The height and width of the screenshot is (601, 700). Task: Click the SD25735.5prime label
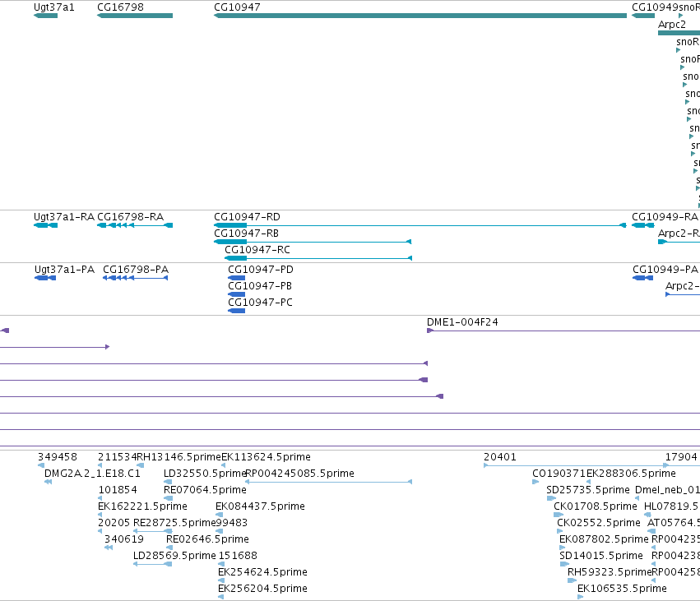click(588, 490)
